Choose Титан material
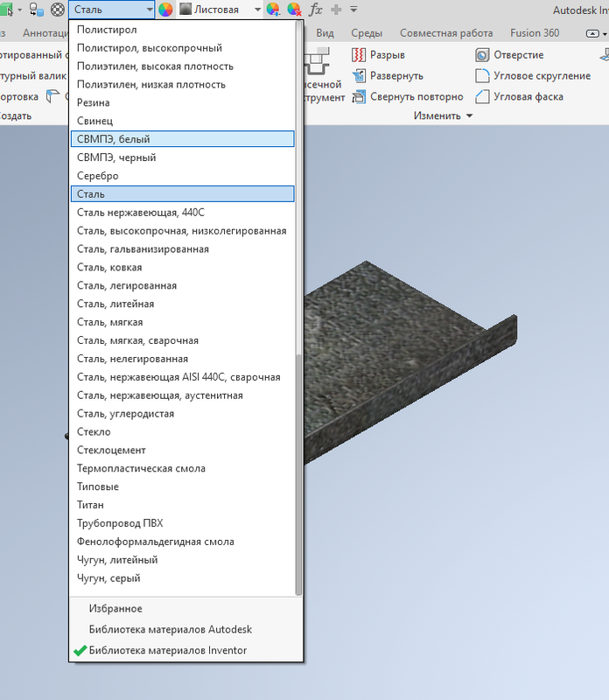The height and width of the screenshot is (700, 609). point(183,505)
